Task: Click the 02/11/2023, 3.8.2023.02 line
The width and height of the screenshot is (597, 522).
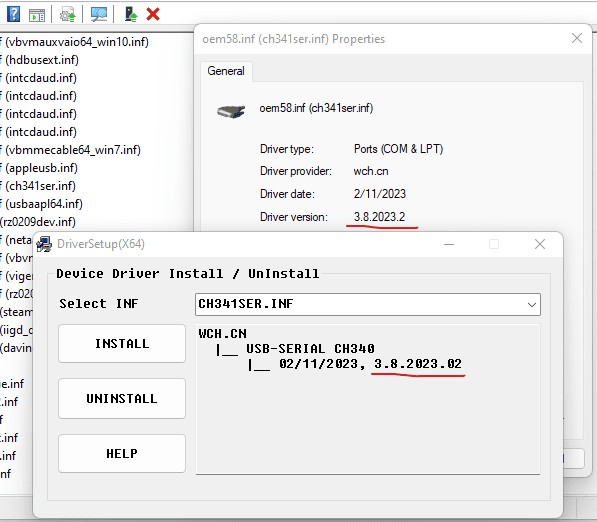Action: point(370,364)
